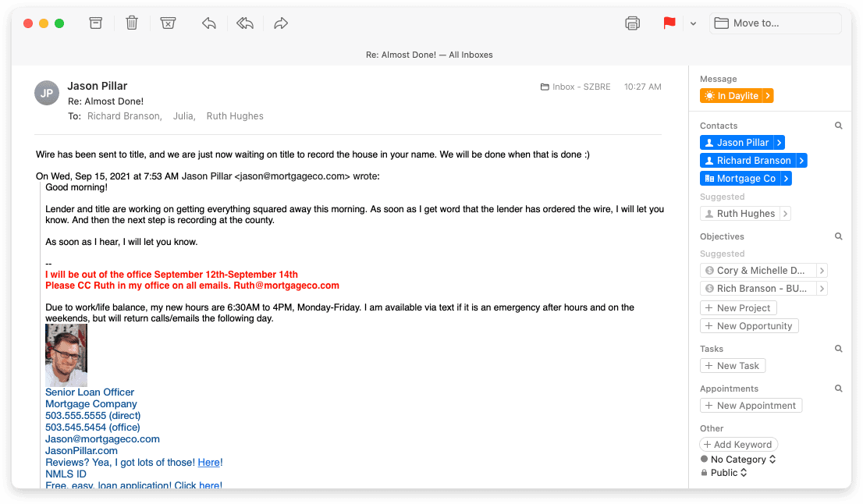Expand the In Daylite arrow

(x=768, y=96)
